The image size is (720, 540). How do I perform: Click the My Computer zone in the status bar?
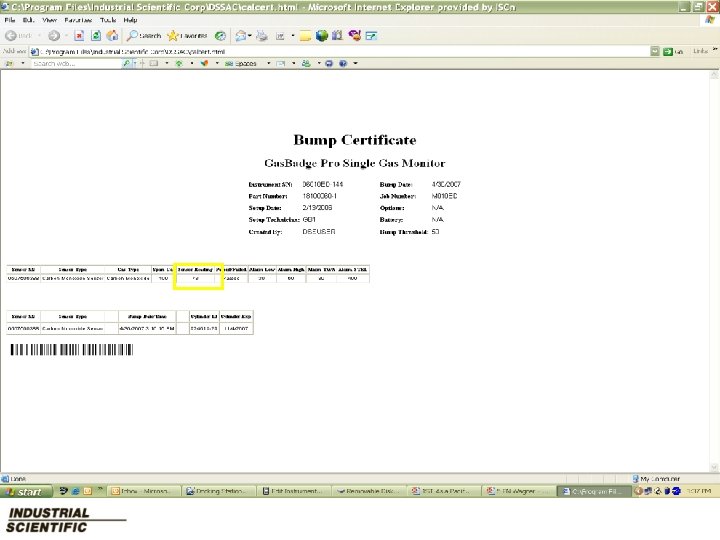coord(657,478)
